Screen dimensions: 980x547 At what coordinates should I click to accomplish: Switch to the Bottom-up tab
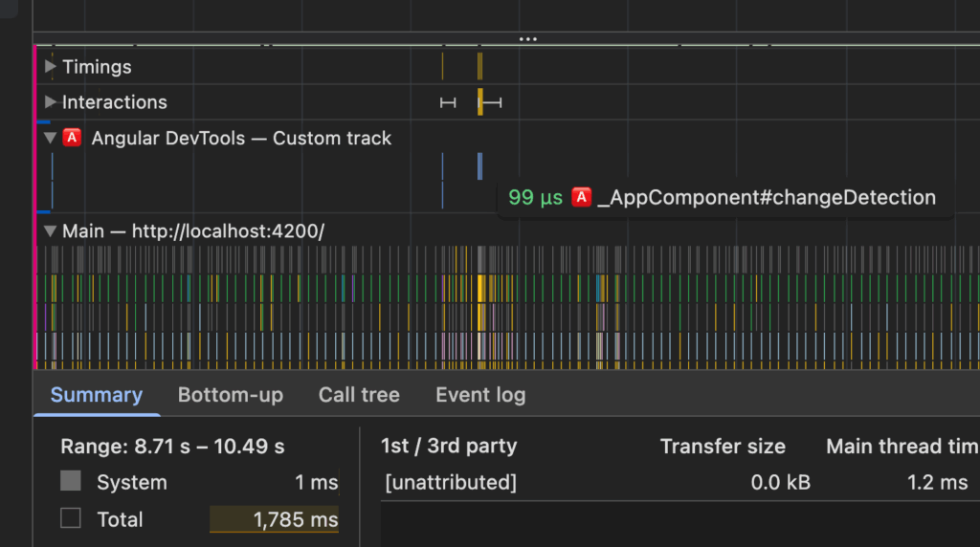[230, 395]
